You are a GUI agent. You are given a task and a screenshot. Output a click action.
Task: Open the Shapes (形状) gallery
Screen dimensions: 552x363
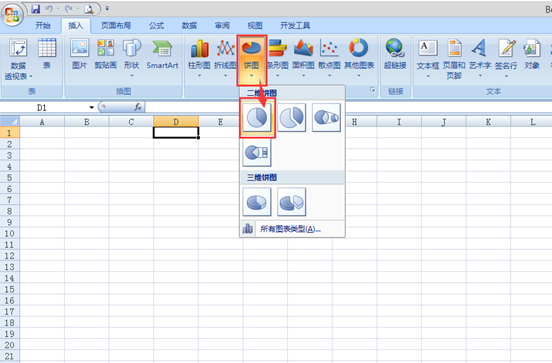132,57
